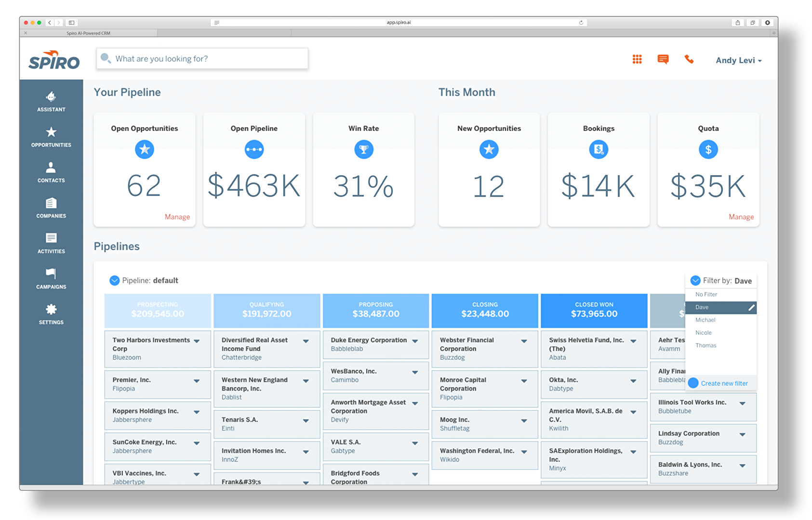
Task: Open the orange messages chat icon
Action: tap(663, 59)
